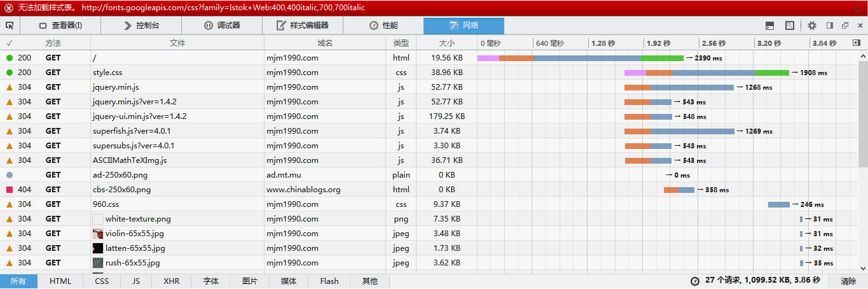This screenshot has height=289, width=868.
Task: Toggle the 图片 (images) filter button
Action: pos(250,281)
